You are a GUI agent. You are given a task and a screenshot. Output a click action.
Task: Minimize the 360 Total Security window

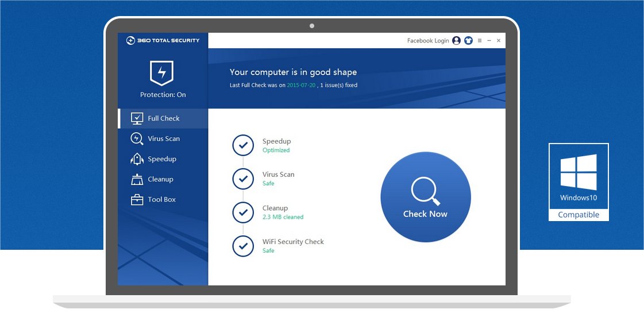tap(489, 41)
